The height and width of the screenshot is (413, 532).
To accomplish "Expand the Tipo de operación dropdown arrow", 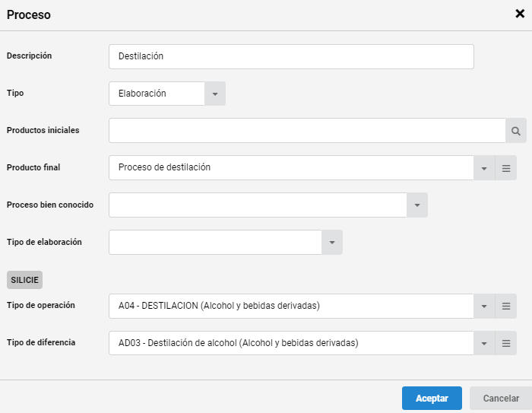I will 484,306.
